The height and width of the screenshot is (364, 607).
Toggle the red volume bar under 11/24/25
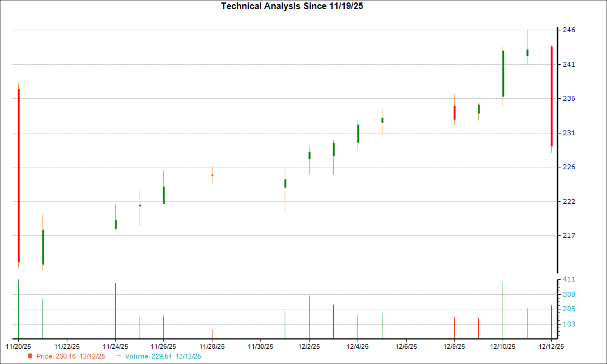(115, 309)
